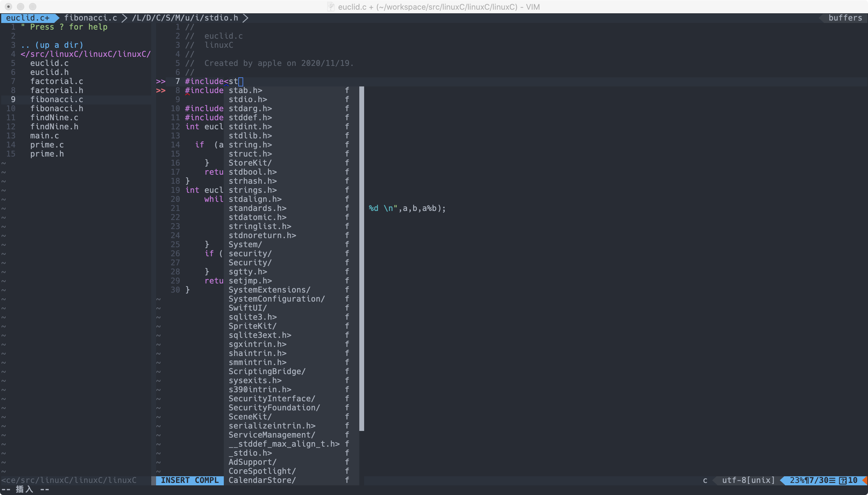Select stdio.h> from completion popup
Viewport: 868px width, 495px height.
pos(248,99)
